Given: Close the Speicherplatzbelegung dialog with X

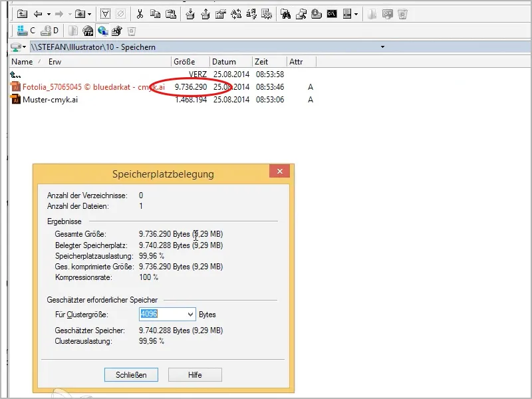Looking at the screenshot, I should pyautogui.click(x=279, y=172).
